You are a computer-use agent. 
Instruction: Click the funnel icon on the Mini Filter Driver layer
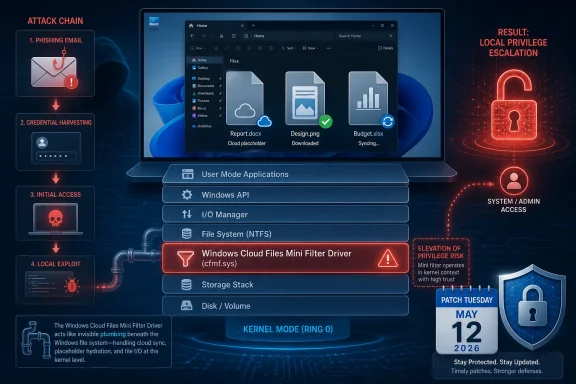pos(186,258)
